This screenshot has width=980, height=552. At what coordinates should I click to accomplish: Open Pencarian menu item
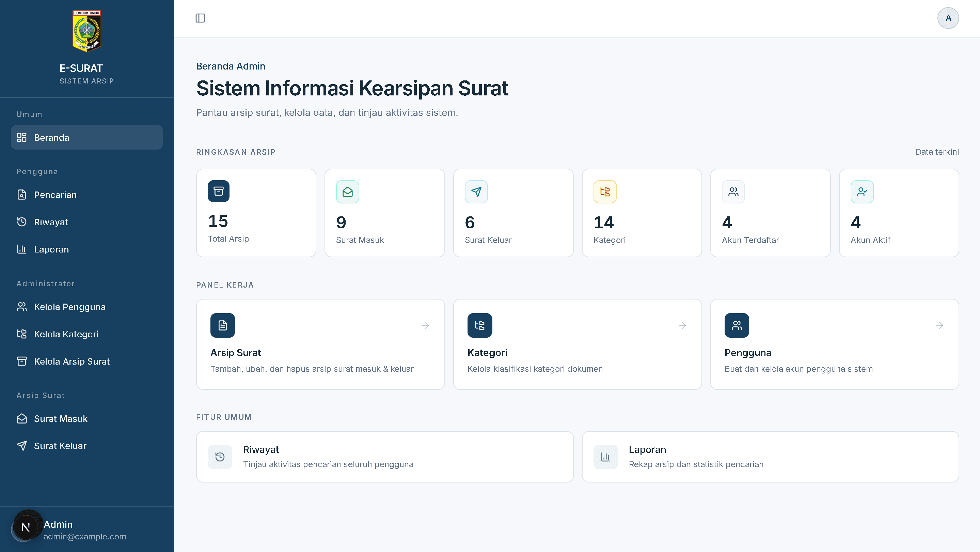[x=87, y=195]
